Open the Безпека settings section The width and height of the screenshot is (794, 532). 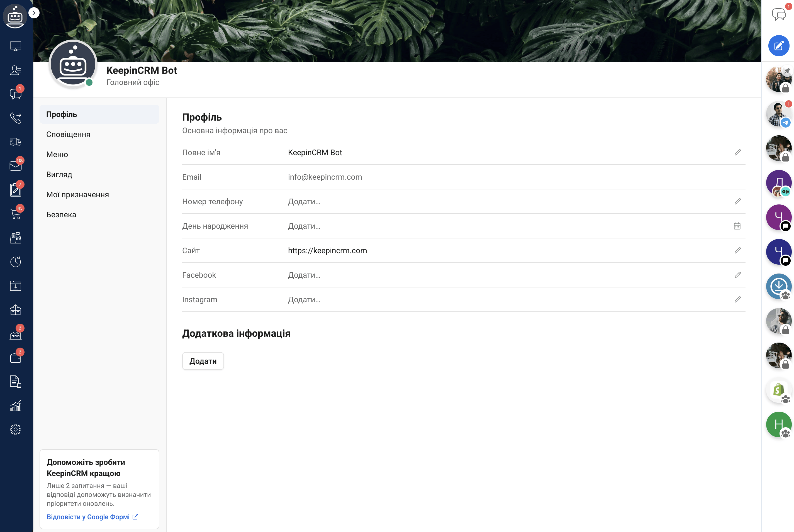(x=99, y=214)
